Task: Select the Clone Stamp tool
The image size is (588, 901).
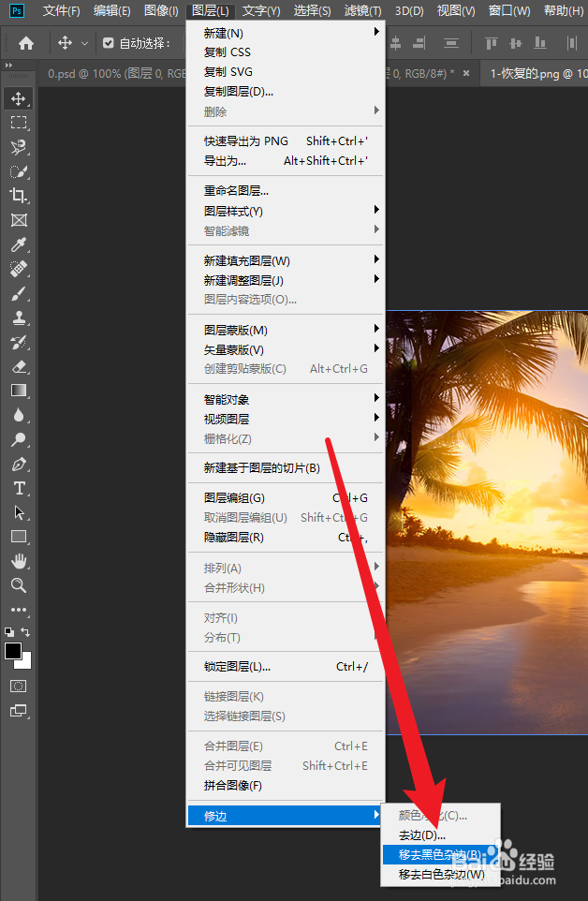Action: 19,318
